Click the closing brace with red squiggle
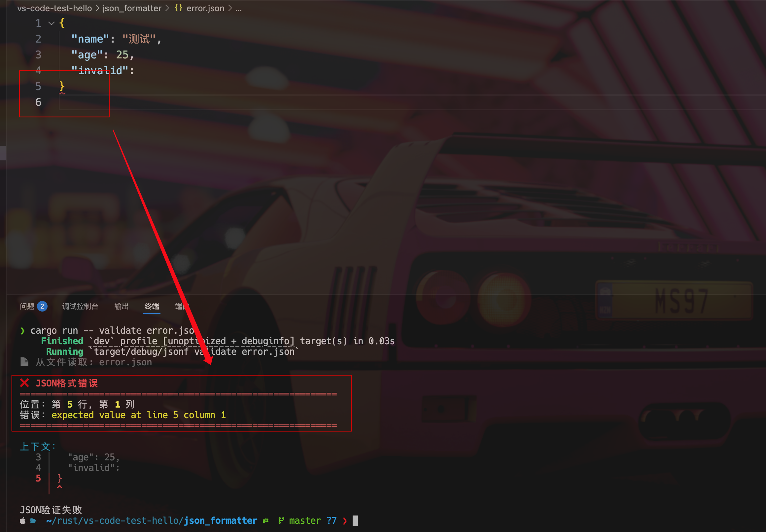 (x=62, y=87)
